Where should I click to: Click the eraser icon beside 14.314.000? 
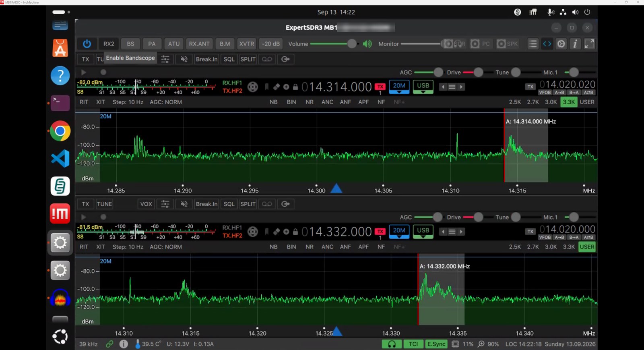tap(277, 87)
